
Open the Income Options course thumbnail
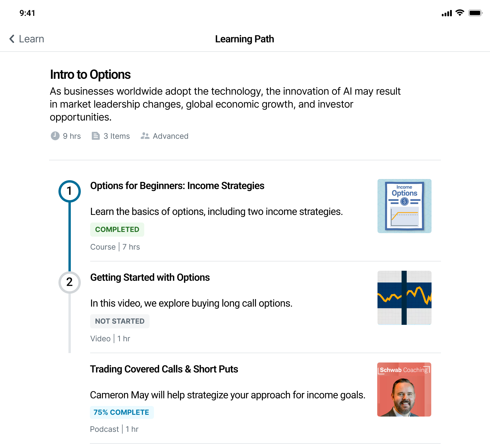tap(405, 206)
